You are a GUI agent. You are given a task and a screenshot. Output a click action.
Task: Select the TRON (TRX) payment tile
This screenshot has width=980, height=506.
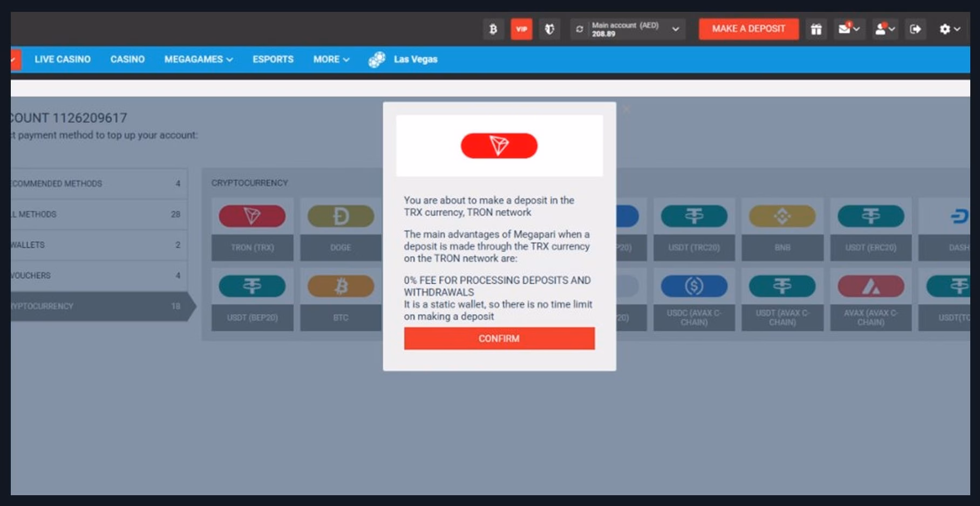[252, 229]
